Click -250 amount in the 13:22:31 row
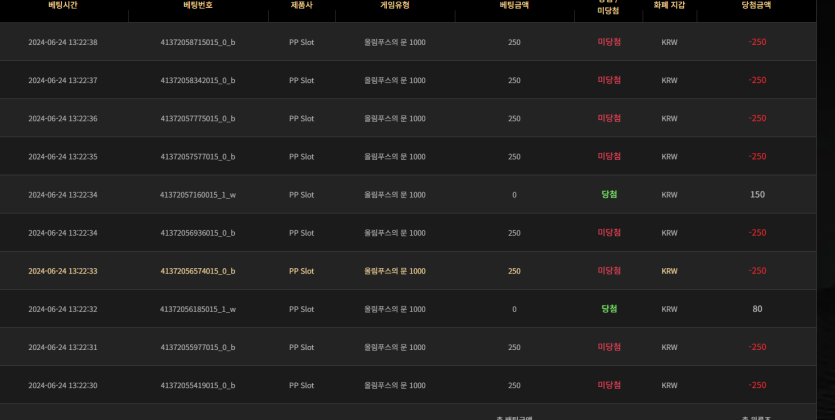 click(x=757, y=347)
